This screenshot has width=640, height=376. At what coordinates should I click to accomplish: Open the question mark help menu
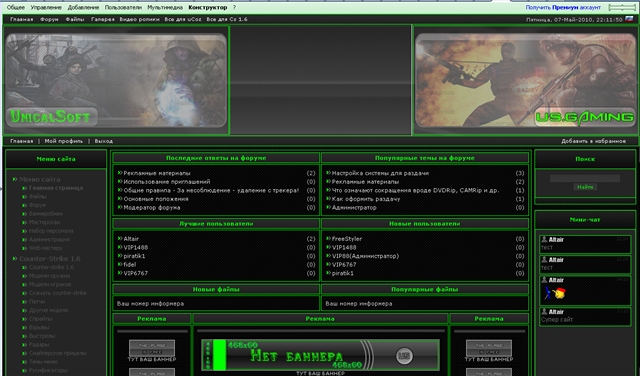234,7
